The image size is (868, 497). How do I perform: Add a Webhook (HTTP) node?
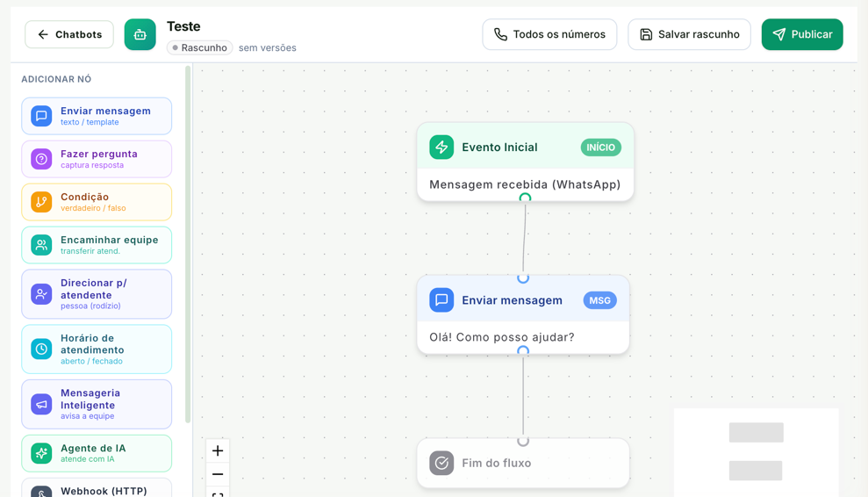click(97, 488)
